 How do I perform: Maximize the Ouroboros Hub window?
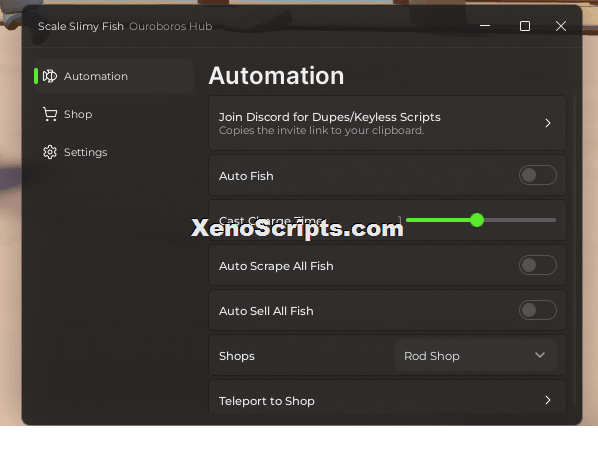[x=525, y=26]
